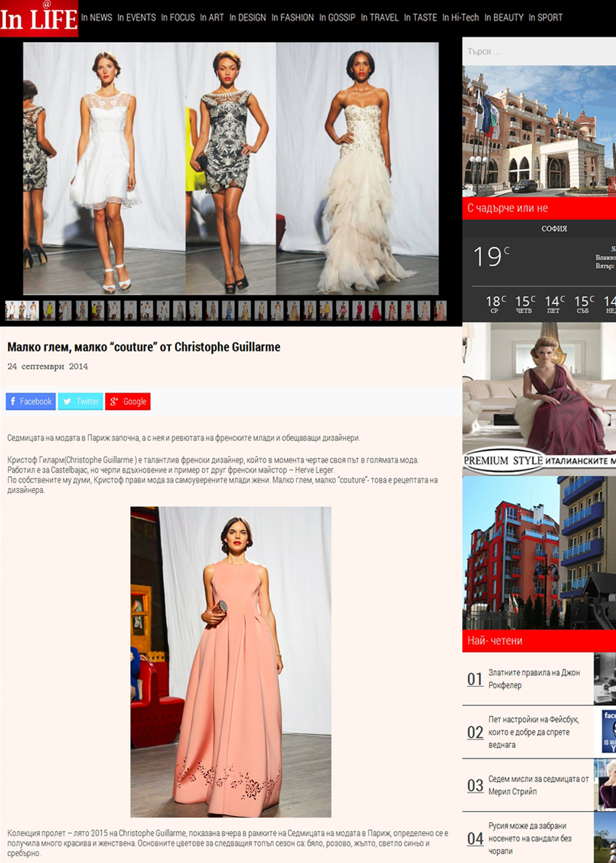Image resolution: width=616 pixels, height=863 pixels.
Task: Click the pink gown article photo
Action: pos(231,661)
